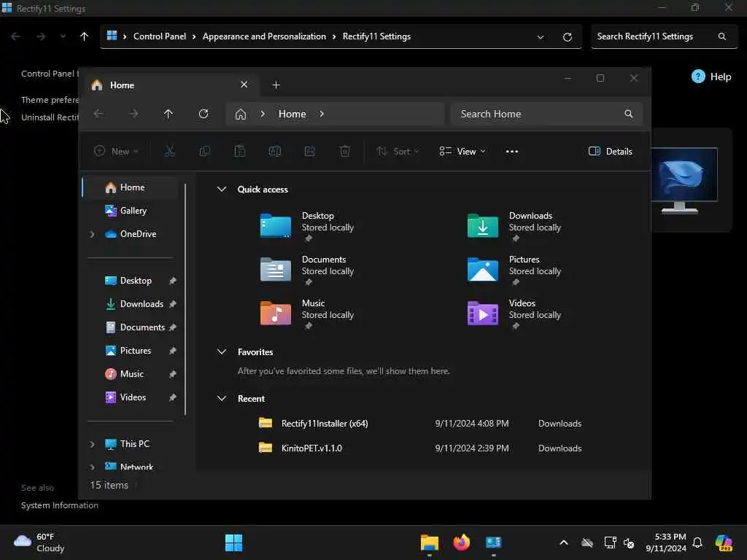Expand the OneDrive tree node
This screenshot has height=560, width=747.
(92, 234)
